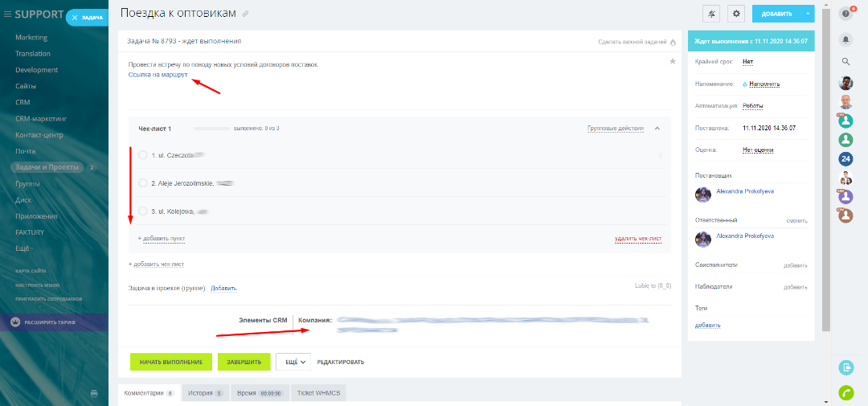Collapse the Чек-лист 1 section
The height and width of the screenshot is (406, 868).
(657, 128)
